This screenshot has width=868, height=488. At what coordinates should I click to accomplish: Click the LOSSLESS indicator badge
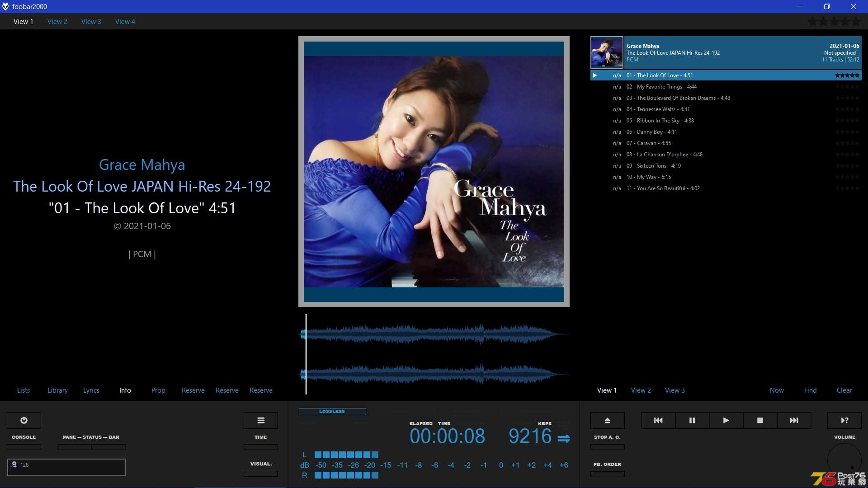point(332,412)
